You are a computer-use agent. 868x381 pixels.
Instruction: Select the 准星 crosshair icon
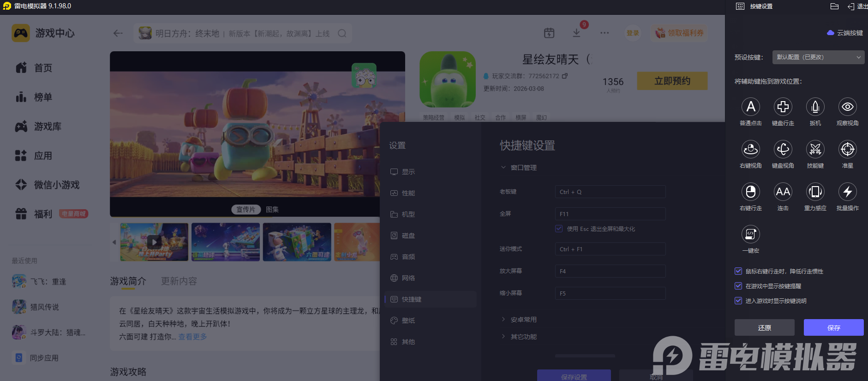[848, 149]
